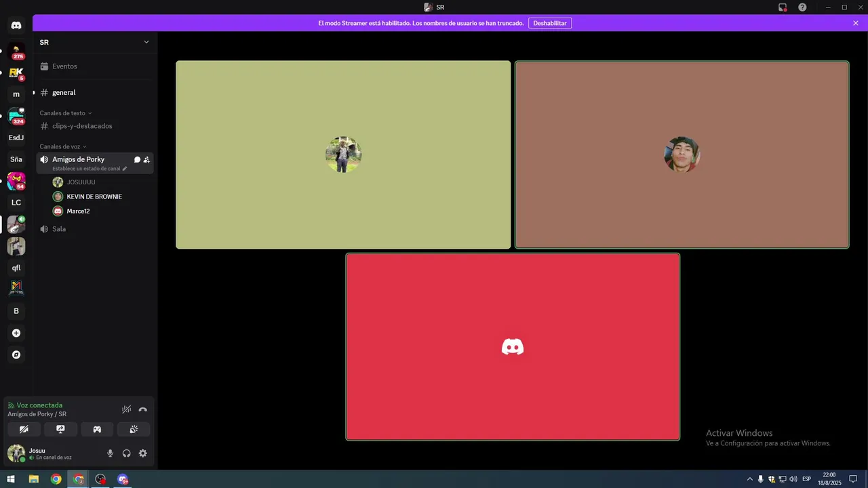
Task: Open the activity game controller button
Action: tap(97, 429)
